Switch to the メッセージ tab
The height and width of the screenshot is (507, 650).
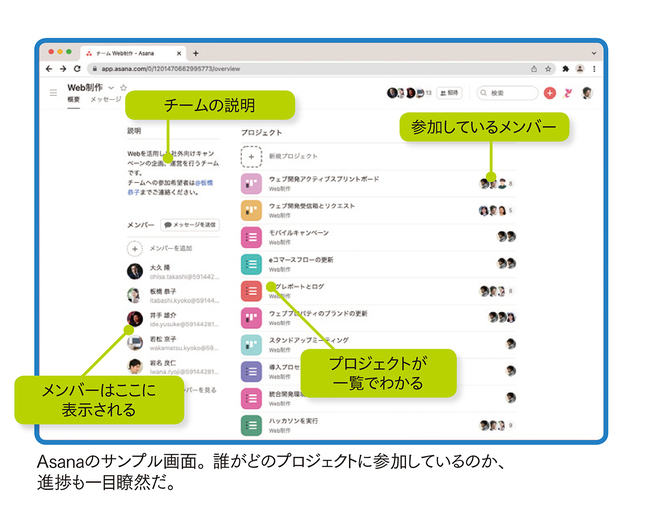tap(106, 99)
